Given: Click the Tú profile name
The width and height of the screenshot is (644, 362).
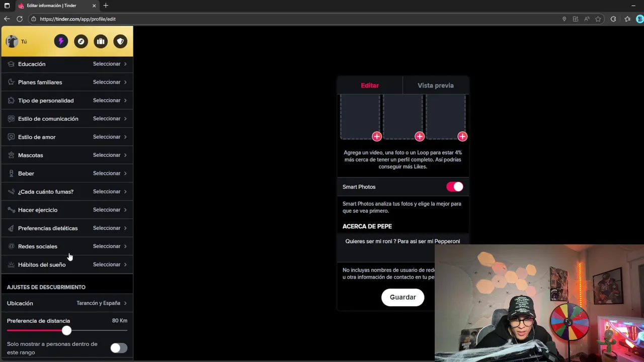Looking at the screenshot, I should 24,42.
